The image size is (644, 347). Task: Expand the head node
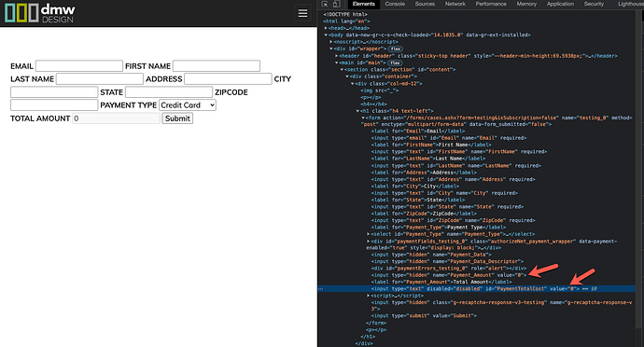pos(326,28)
